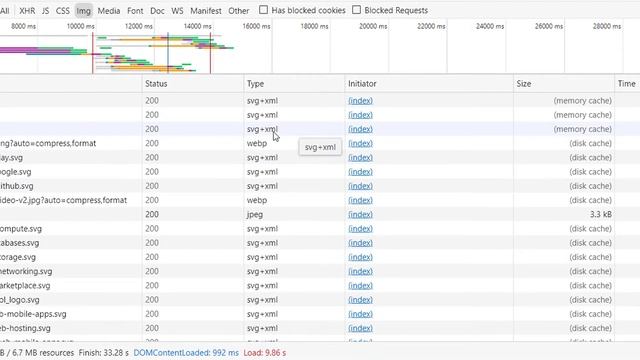Click the 24000 ms timeline marker

490,26
